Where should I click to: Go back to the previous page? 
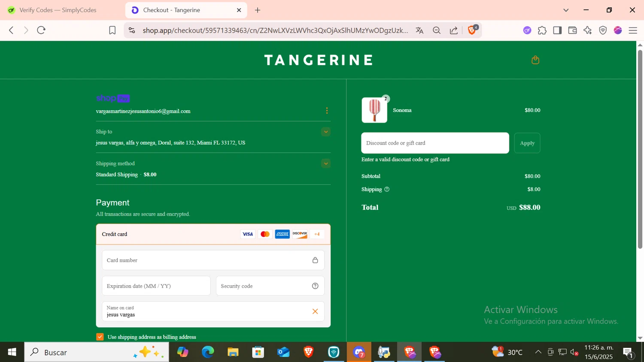point(11,30)
